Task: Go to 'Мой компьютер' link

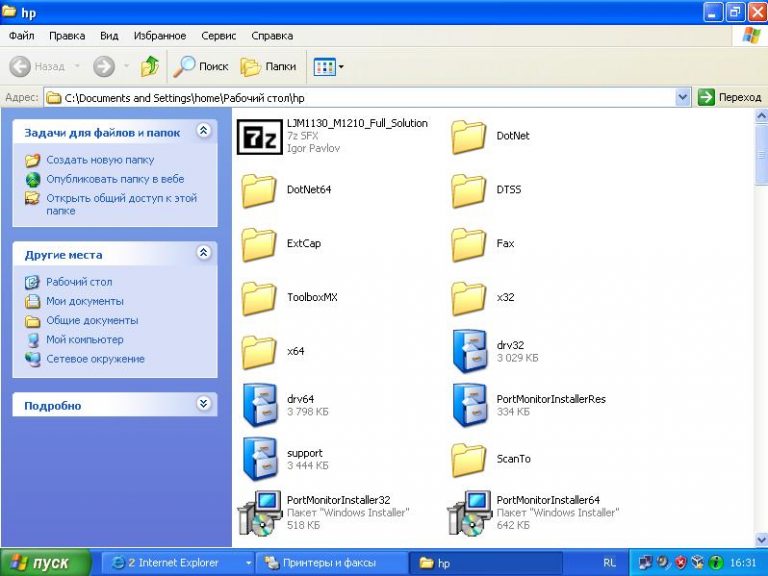Action: [85, 339]
